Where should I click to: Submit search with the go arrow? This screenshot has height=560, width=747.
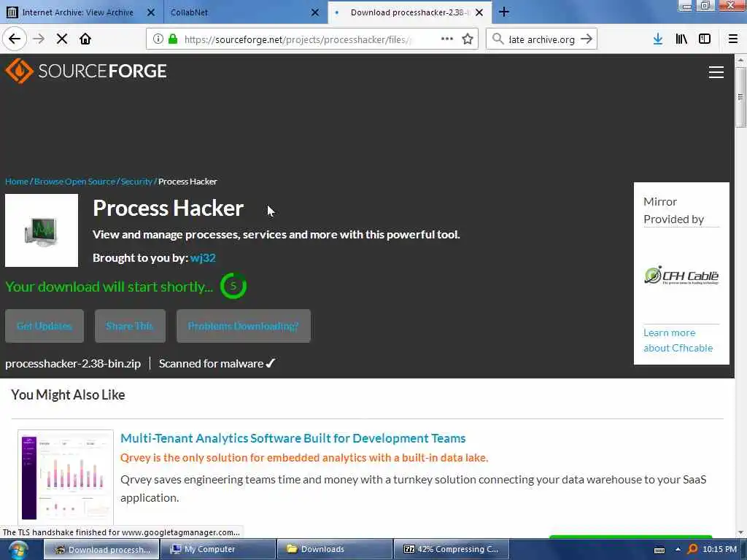(x=587, y=39)
